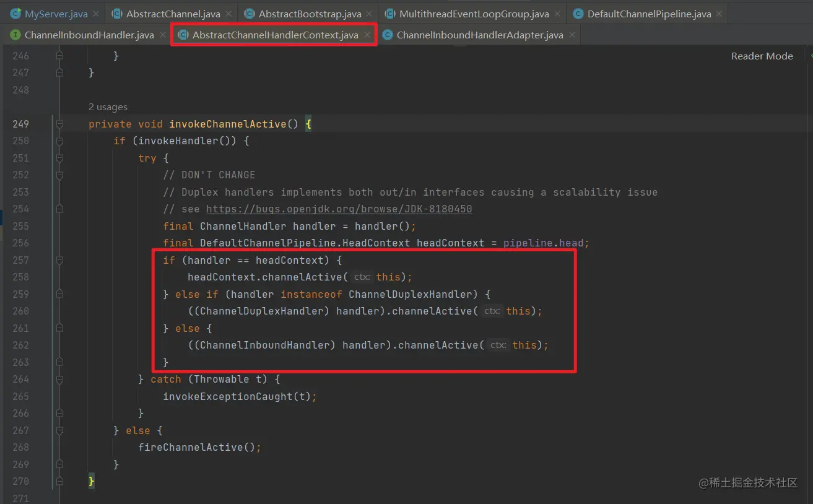The image size is (813, 504).
Task: Click the AbstractChannel.java tab file icon
Action: point(116,14)
